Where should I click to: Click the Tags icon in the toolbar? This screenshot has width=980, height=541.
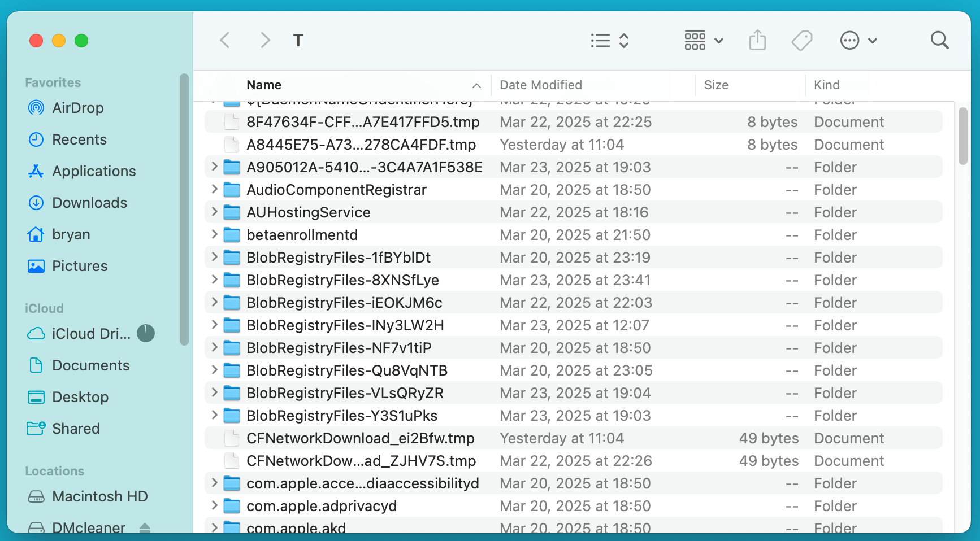coord(802,40)
